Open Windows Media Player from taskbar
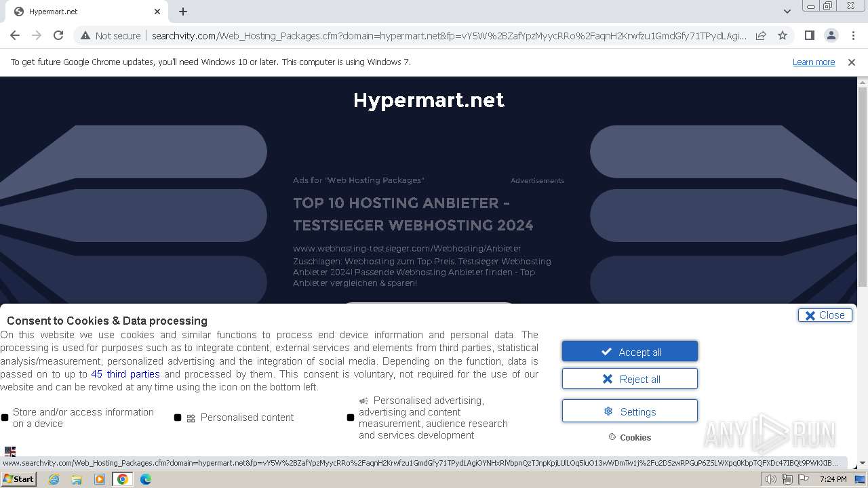This screenshot has width=868, height=488. point(100,479)
